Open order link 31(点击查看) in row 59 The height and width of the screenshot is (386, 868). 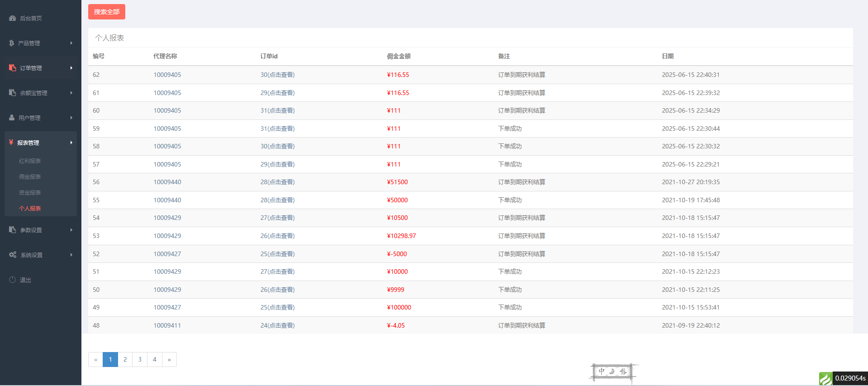click(277, 129)
